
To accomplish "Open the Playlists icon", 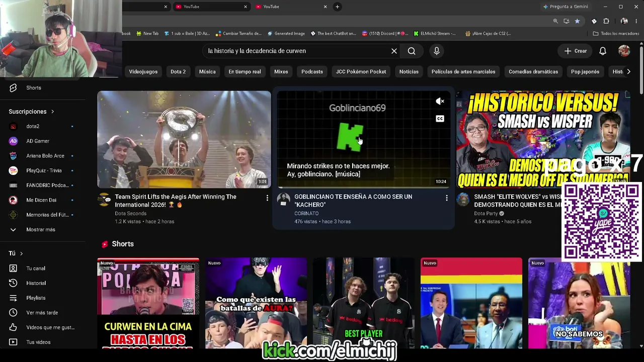I will (13, 298).
